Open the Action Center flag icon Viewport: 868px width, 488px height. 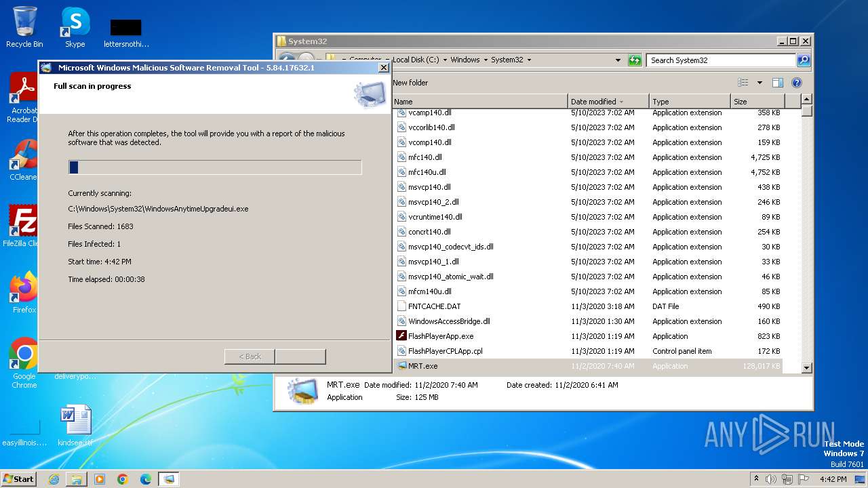803,479
